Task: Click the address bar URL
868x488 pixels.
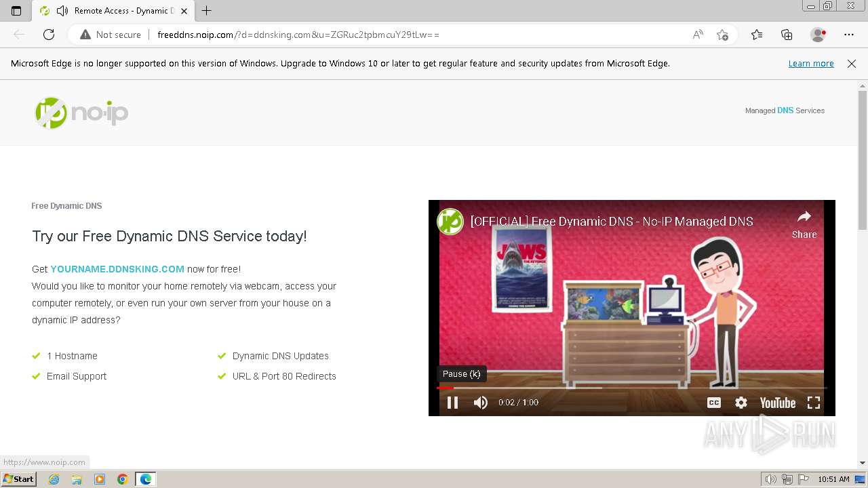Action: click(298, 35)
